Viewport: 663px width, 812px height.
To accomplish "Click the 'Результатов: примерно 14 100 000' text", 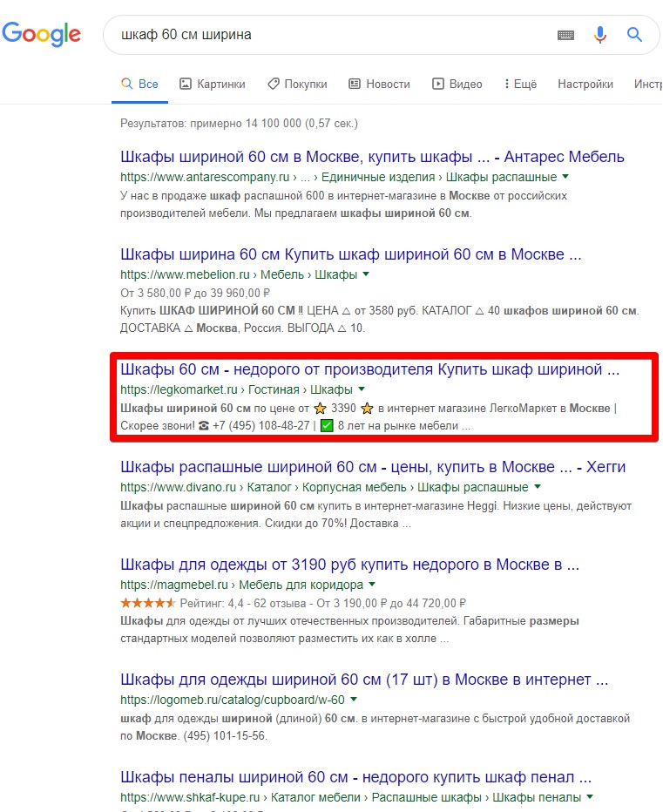I will coord(210,123).
